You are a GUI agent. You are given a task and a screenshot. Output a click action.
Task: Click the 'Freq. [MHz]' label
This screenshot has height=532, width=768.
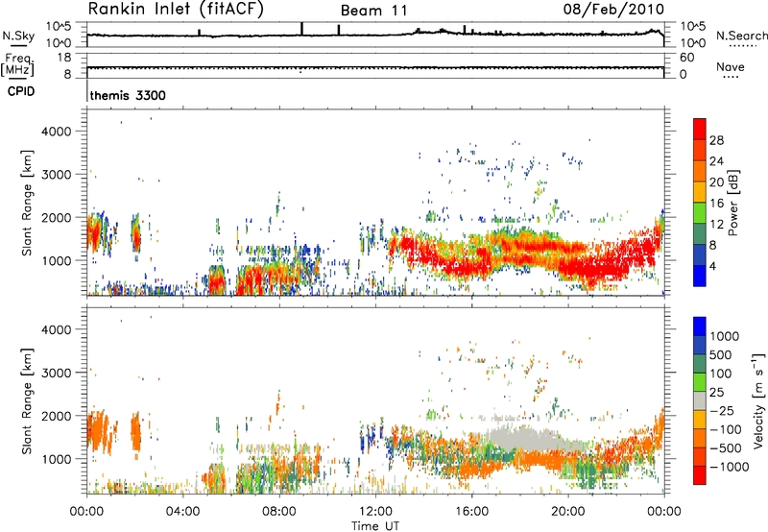(x=17, y=65)
